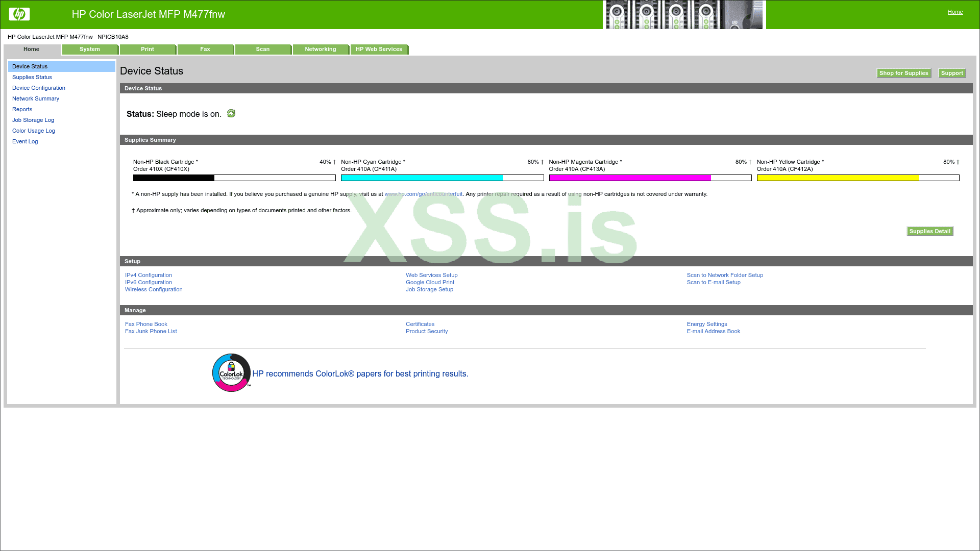Viewport: 980px width, 551px height.
Task: Click the status refresh icon
Action: (231, 113)
